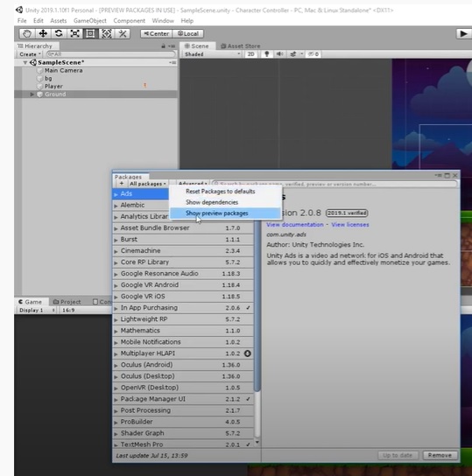Toggle 2D scene view mode
Screen dimensions: 472x476
[x=250, y=54]
